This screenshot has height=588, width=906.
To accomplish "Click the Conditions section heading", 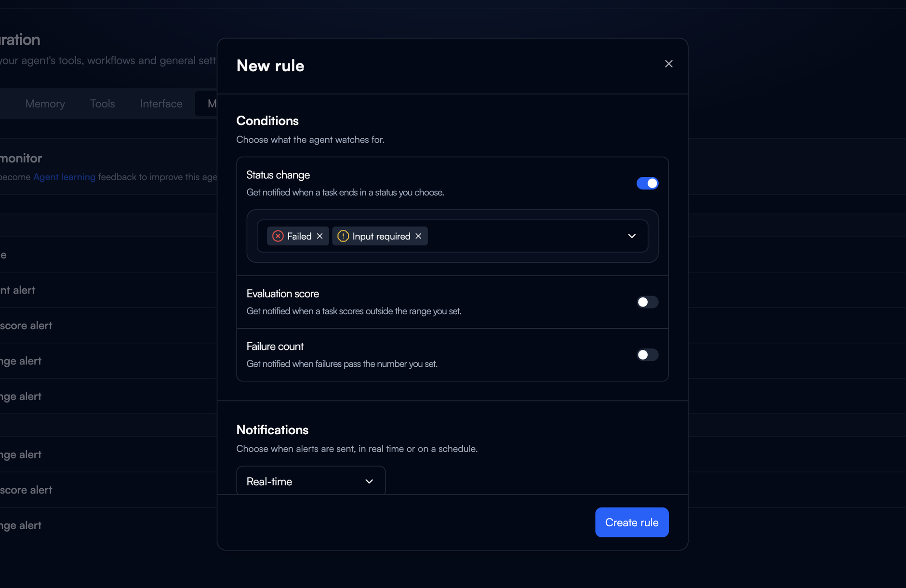I will pos(267,120).
